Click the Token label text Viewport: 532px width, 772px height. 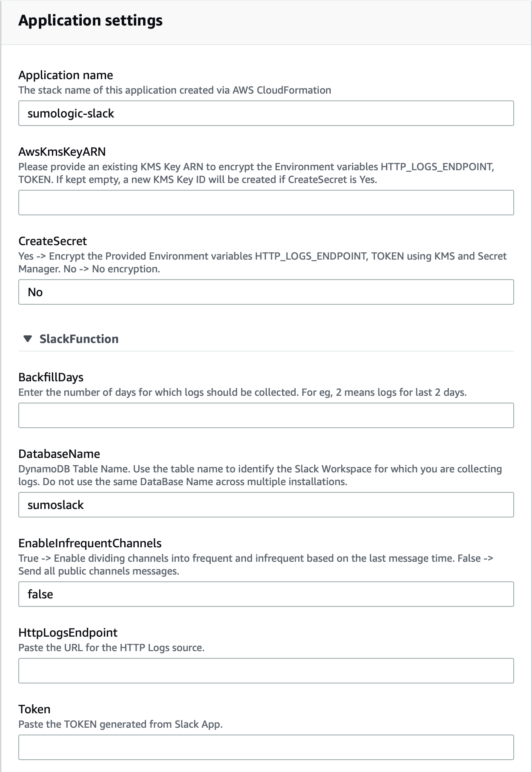click(x=34, y=709)
